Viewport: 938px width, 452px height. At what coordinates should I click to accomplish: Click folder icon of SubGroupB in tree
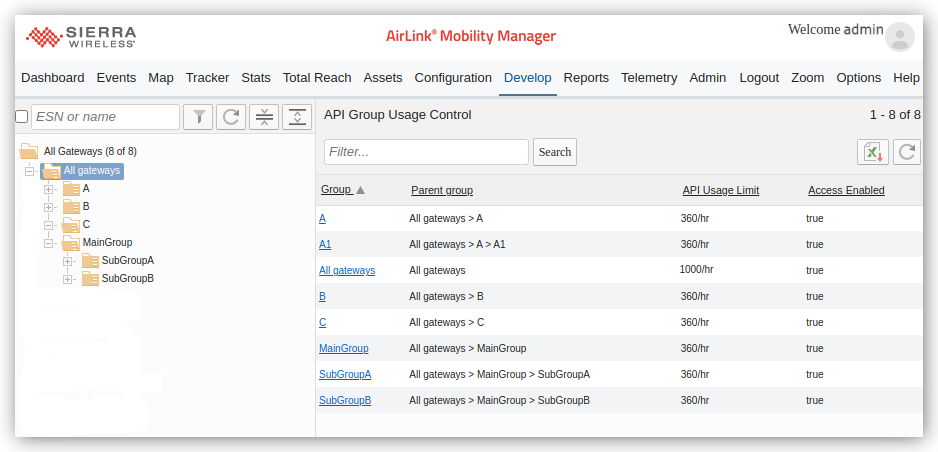coord(90,279)
